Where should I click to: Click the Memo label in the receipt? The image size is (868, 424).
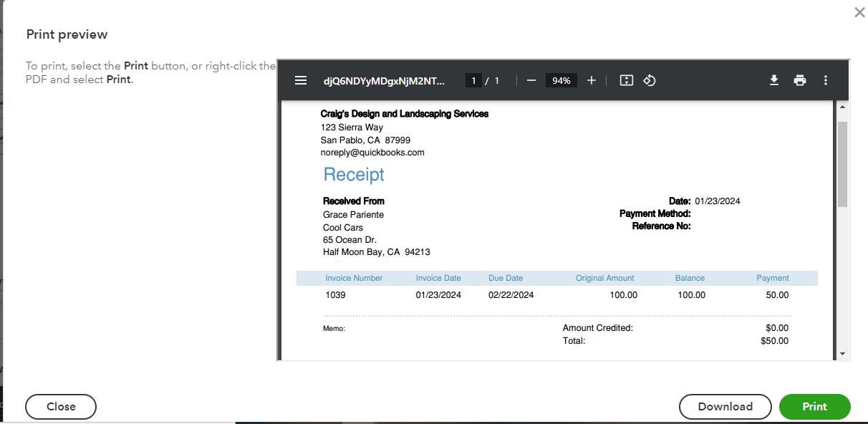pyautogui.click(x=334, y=327)
